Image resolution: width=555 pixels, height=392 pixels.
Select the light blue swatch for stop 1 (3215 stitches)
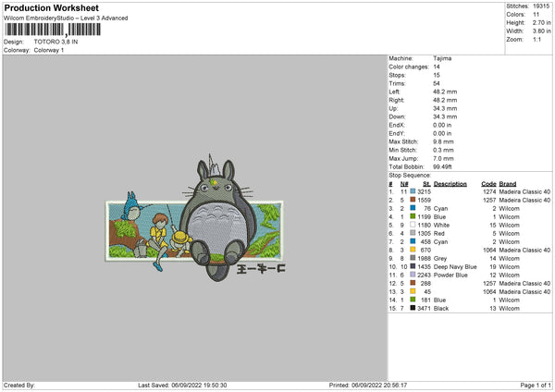[x=413, y=191]
